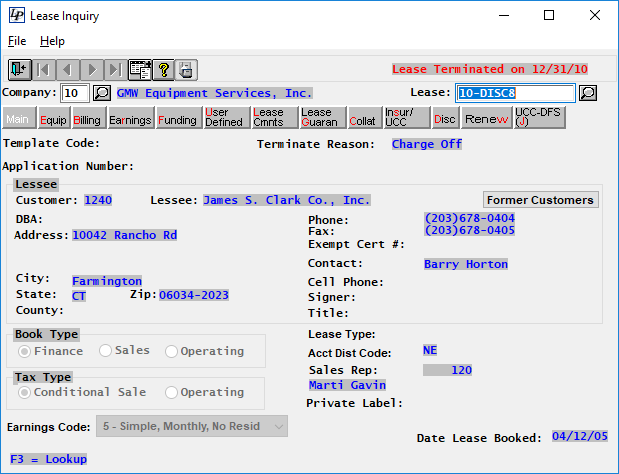Click Acct Dist Code value NE

pos(430,350)
